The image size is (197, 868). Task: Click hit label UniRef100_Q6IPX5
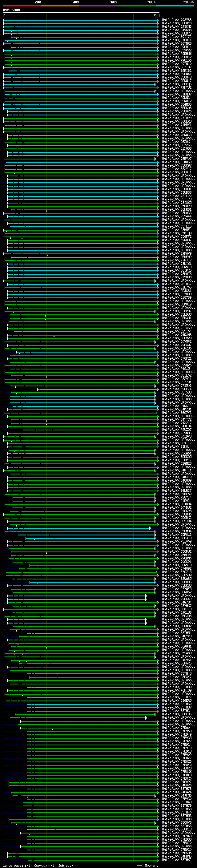pos(177,271)
